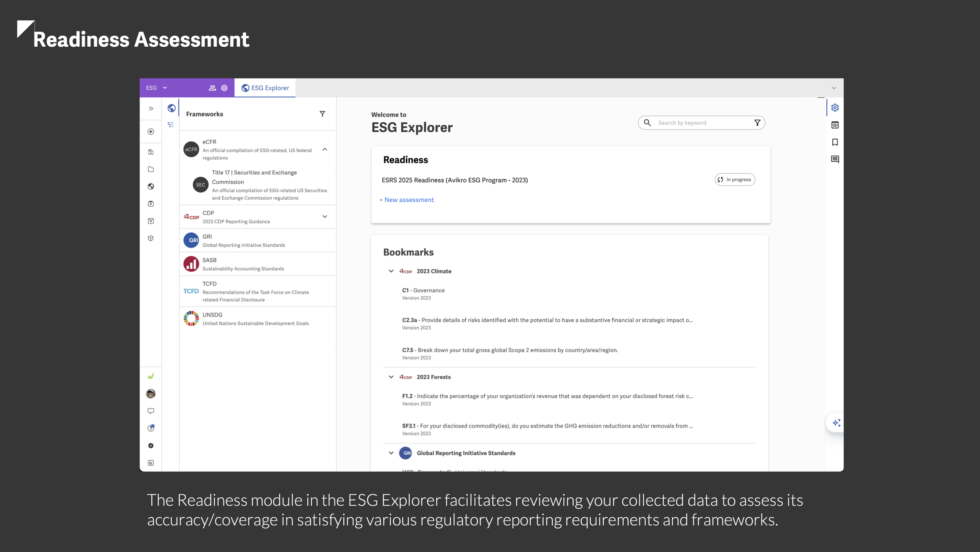Open the top-right tab bar chevron dropdown
980x552 pixels.
834,88
